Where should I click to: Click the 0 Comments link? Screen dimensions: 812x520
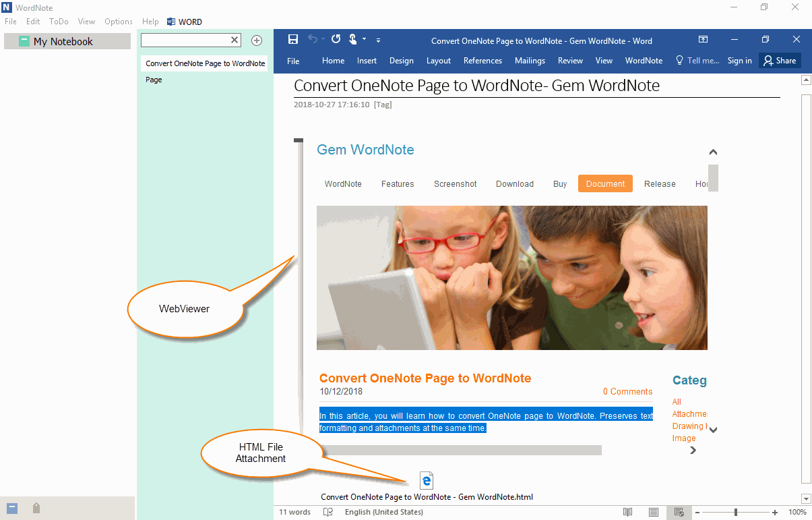(627, 391)
